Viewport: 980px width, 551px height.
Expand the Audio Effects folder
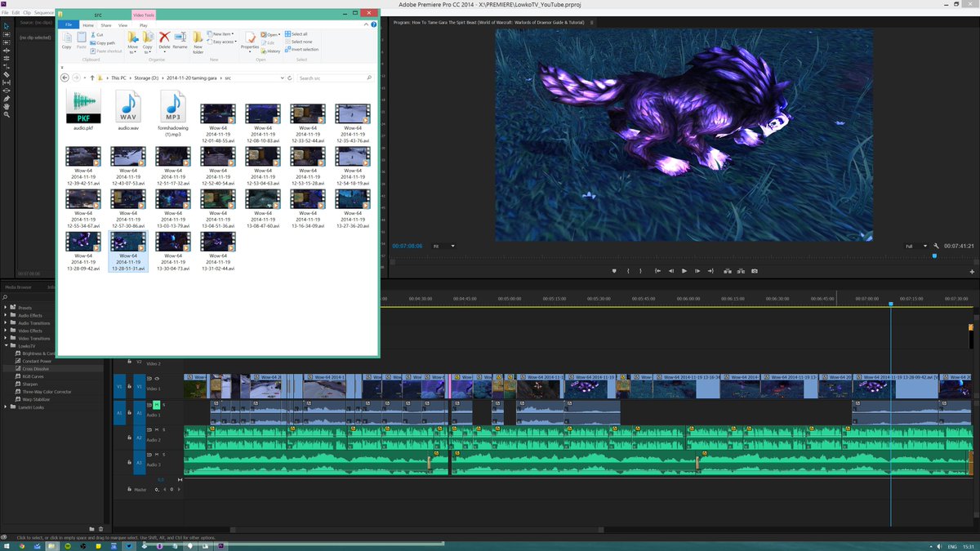[6, 315]
